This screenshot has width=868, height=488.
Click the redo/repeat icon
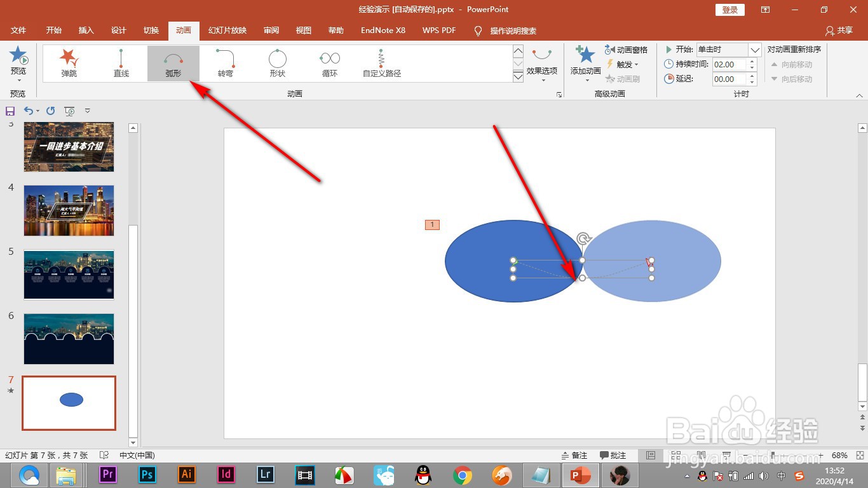tap(51, 111)
